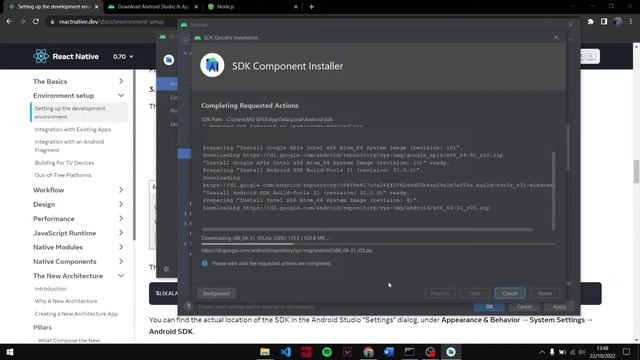Click the Cancel button in SDK Component Installer
640x360 pixels.
[x=510, y=293]
